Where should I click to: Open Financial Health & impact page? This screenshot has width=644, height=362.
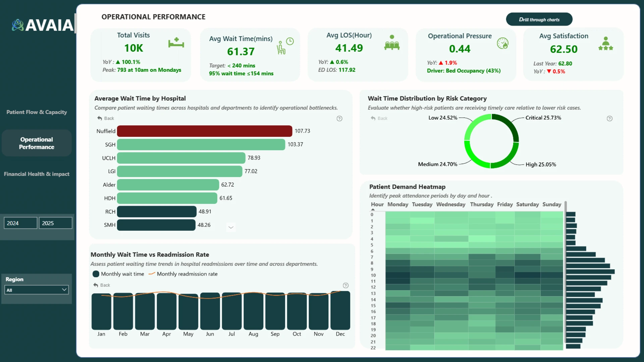pos(37,174)
